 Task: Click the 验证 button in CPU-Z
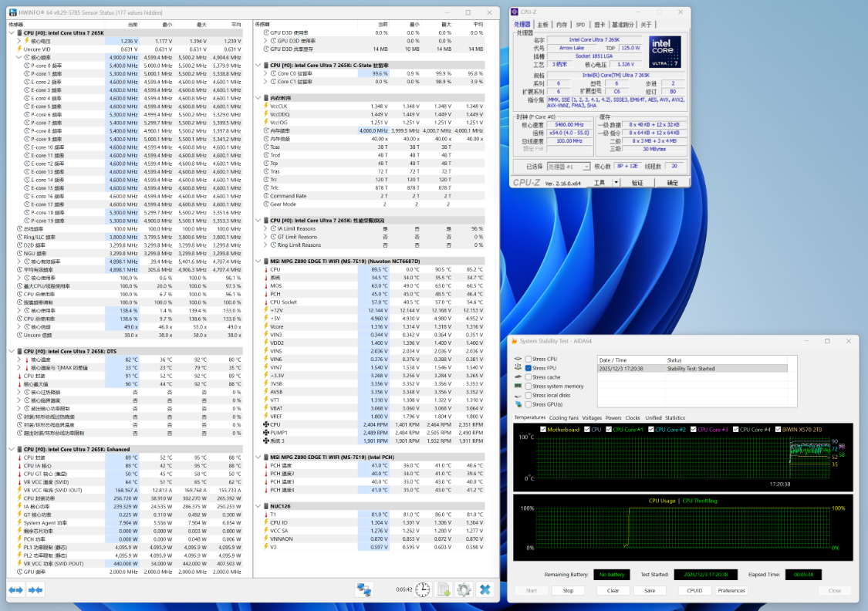point(637,183)
